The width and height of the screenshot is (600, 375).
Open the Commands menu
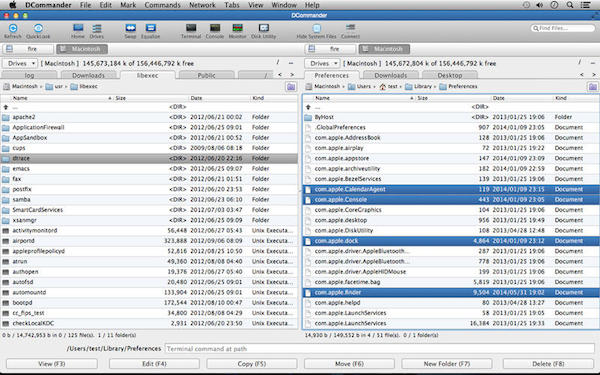point(162,5)
